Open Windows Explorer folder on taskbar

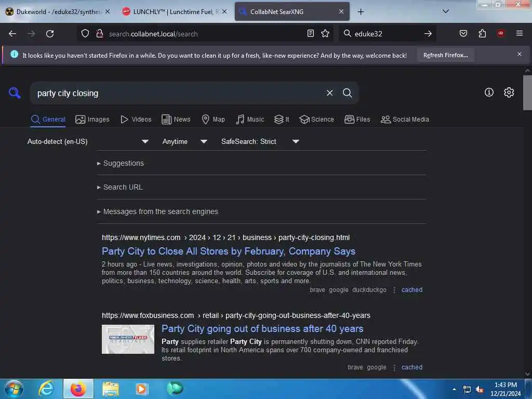tap(110, 389)
